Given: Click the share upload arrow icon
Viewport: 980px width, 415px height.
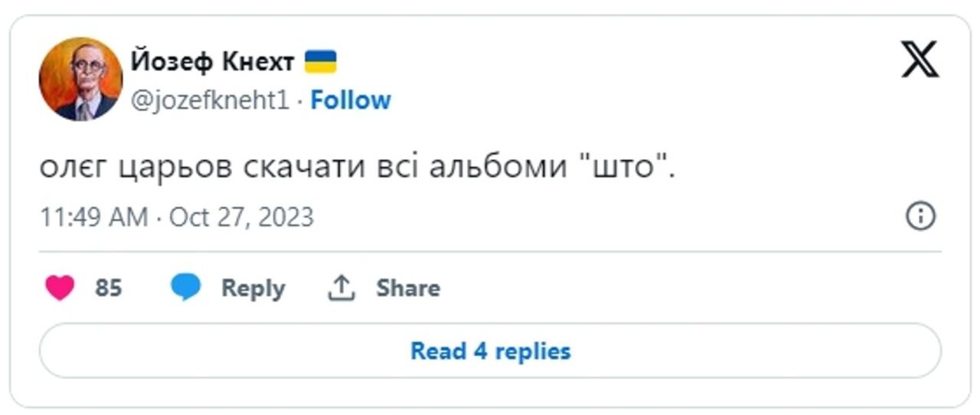Looking at the screenshot, I should click(x=341, y=288).
